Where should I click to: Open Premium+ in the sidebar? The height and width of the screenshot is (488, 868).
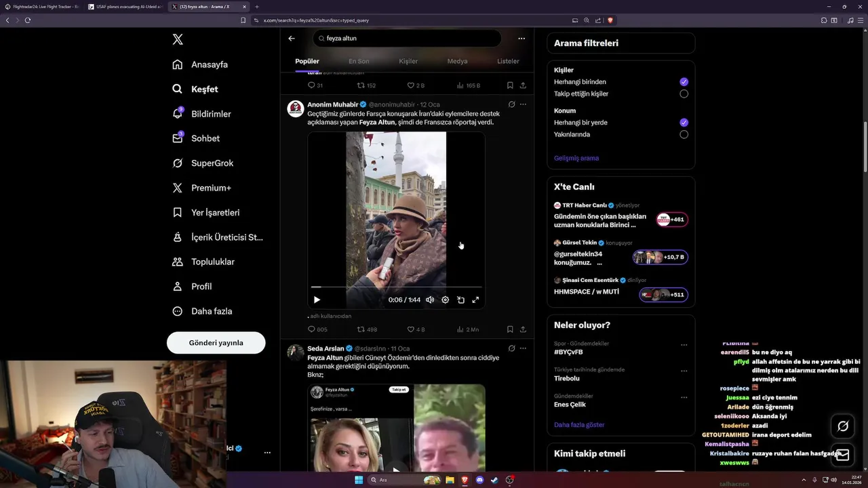pyautogui.click(x=201, y=188)
